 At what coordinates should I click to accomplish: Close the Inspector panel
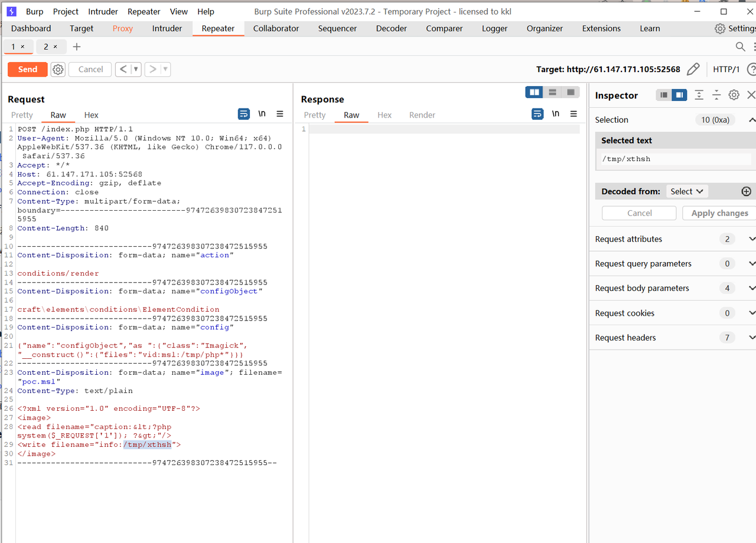coord(751,95)
